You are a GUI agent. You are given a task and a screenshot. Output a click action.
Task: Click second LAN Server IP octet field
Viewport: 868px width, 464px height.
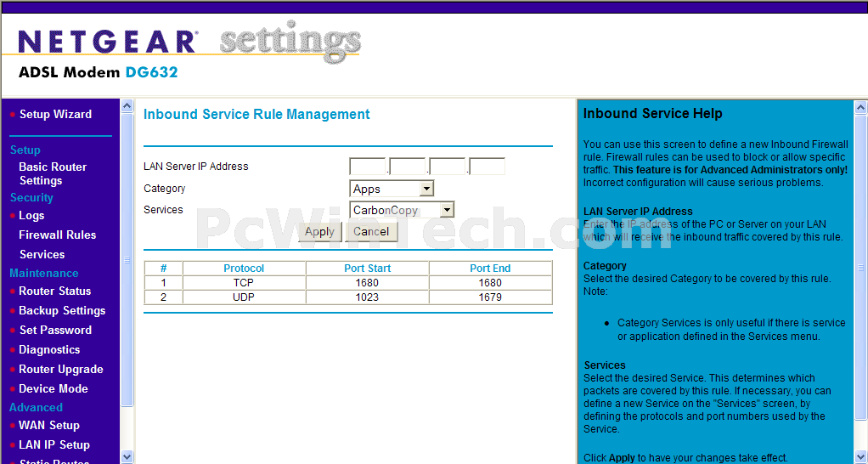tap(408, 166)
